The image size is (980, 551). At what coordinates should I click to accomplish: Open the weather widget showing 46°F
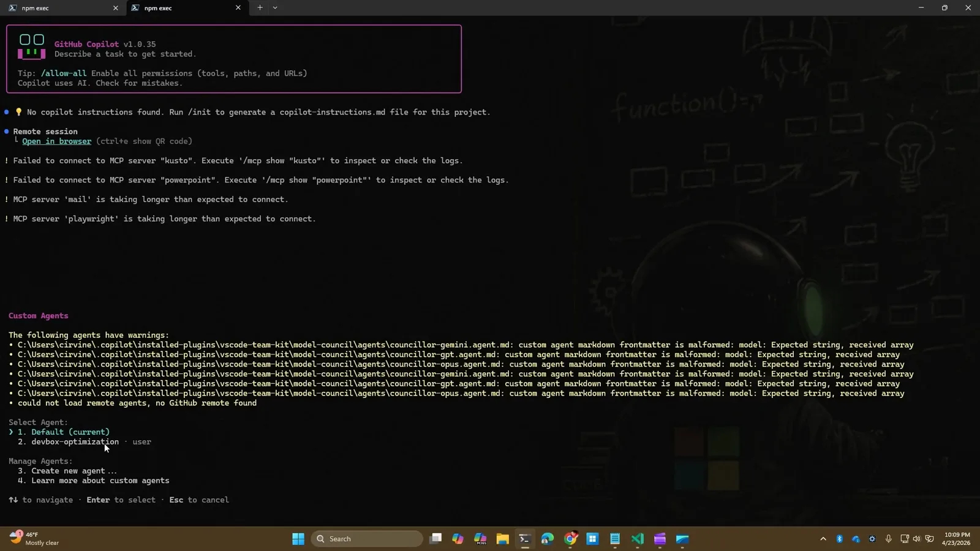coord(36,539)
